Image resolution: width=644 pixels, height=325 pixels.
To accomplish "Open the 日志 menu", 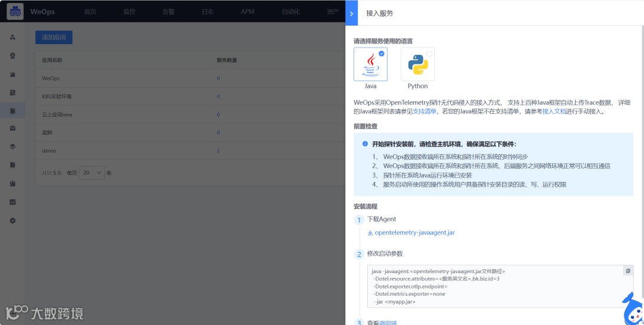I will [208, 11].
